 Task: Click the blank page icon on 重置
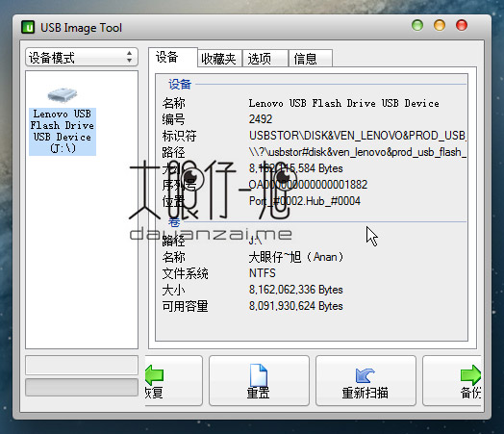click(x=259, y=375)
